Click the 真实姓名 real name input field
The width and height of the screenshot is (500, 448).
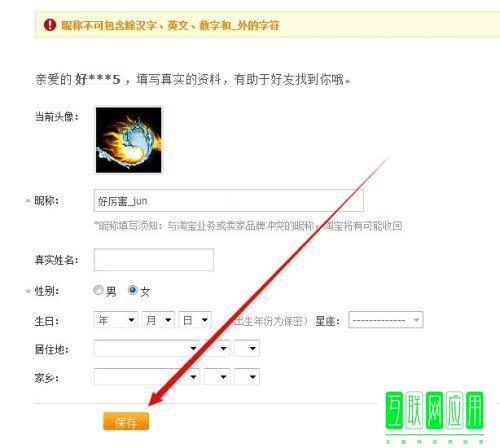pos(154,260)
